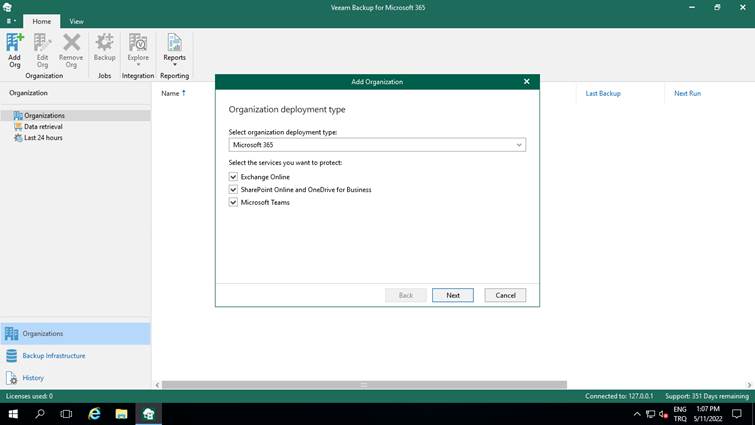
Task: Open the Windows Start menu
Action: pos(13,414)
